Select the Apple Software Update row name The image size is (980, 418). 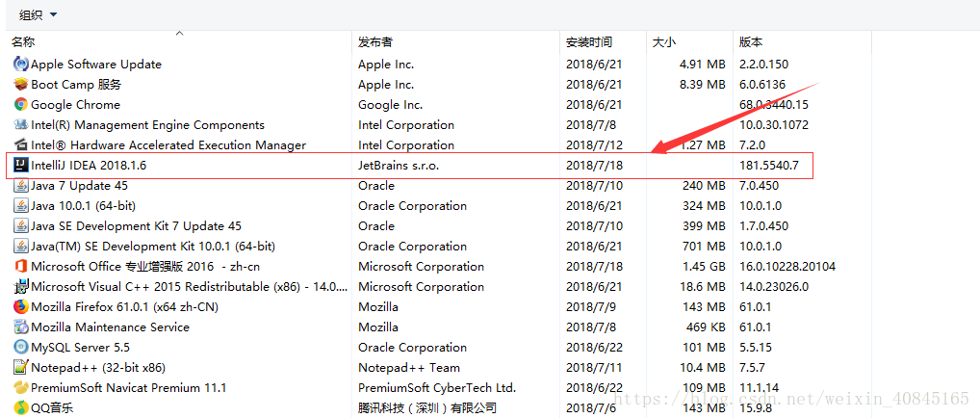96,64
